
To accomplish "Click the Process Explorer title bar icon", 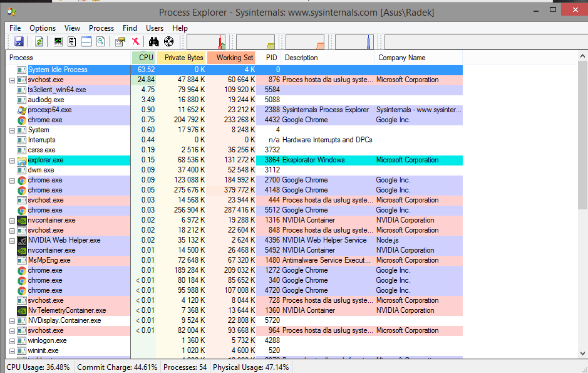I will click(x=11, y=12).
